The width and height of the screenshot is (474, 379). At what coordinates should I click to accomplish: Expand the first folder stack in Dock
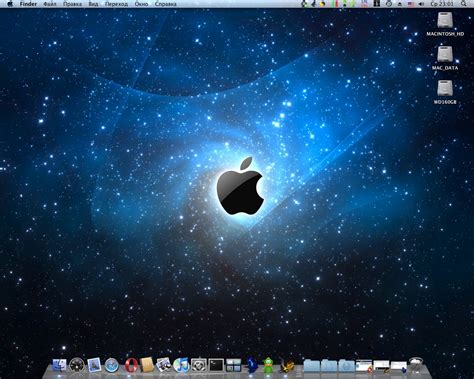pyautogui.click(x=312, y=366)
